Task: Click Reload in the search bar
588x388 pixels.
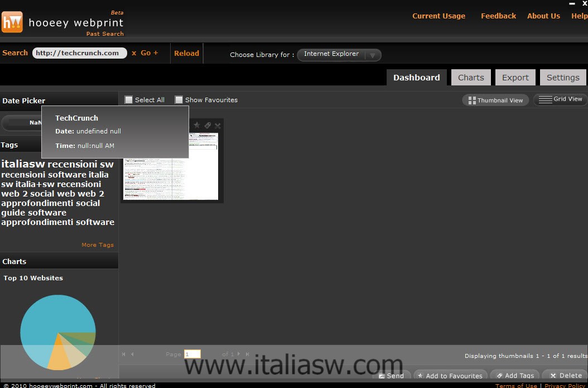Action: (186, 53)
